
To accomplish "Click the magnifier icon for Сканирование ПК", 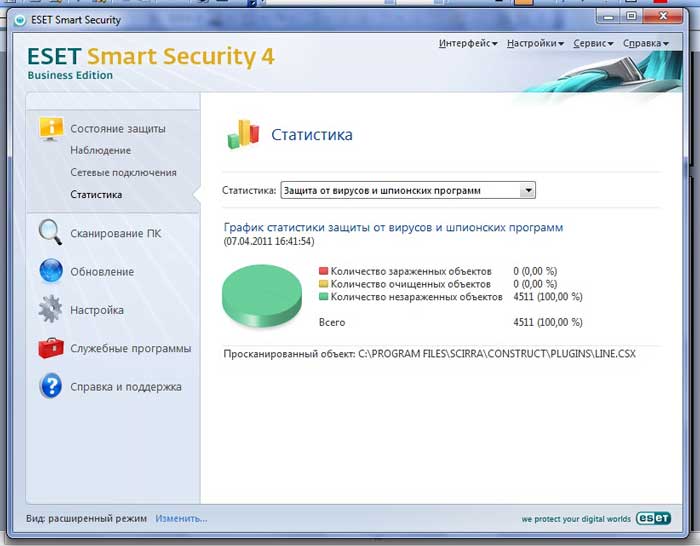I will click(x=50, y=232).
